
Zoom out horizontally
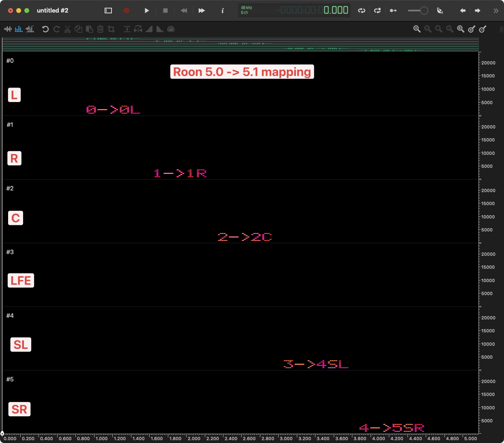[x=428, y=29]
